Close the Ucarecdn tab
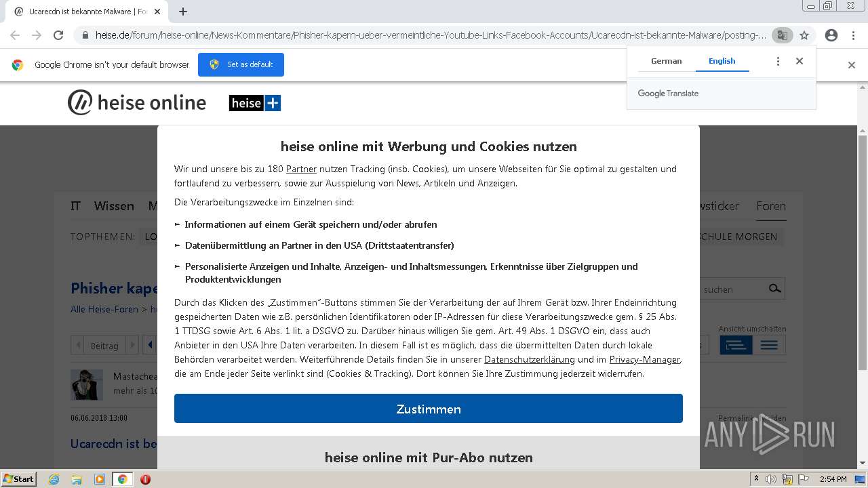 tap(157, 12)
